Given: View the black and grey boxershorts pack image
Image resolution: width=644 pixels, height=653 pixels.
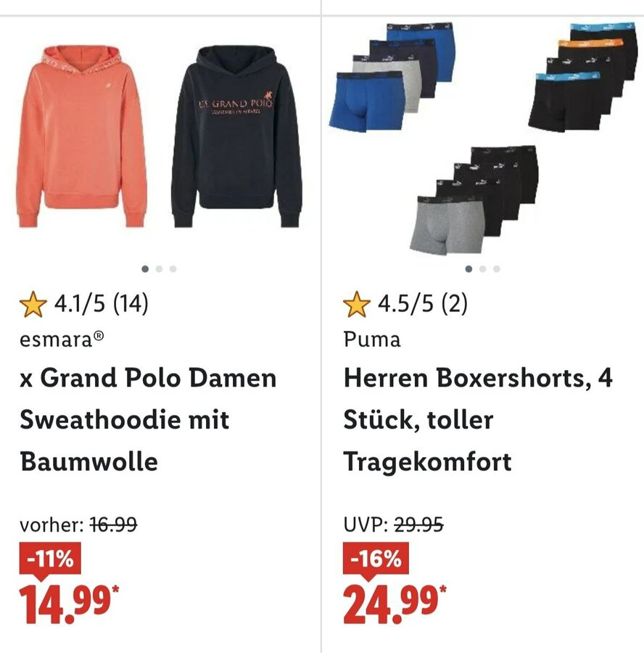Looking at the screenshot, I should [x=474, y=200].
